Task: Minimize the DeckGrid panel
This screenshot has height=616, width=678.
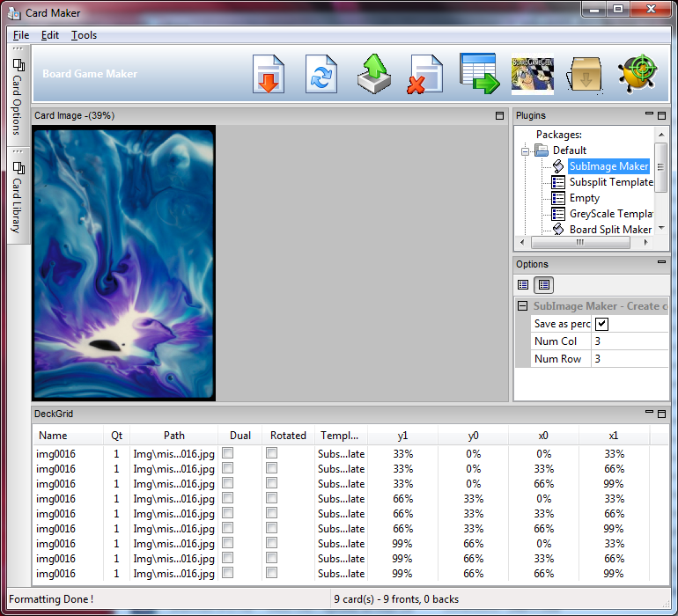Action: point(649,412)
